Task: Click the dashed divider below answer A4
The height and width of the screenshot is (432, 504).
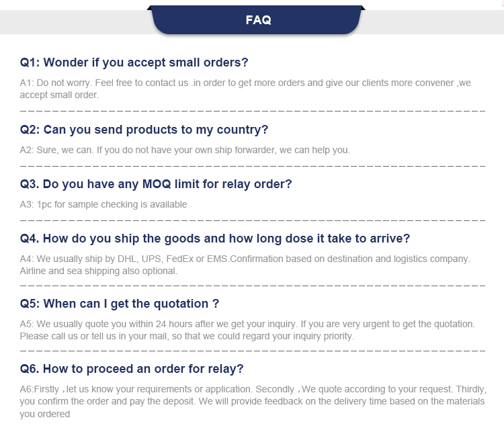Action: click(252, 285)
